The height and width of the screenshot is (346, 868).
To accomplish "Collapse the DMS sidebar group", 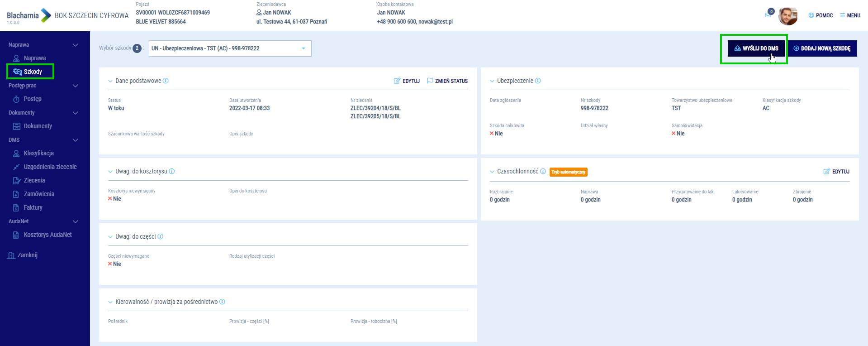I will pyautogui.click(x=76, y=140).
